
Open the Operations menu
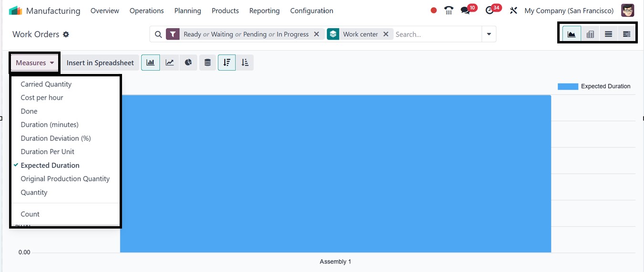[x=146, y=10]
